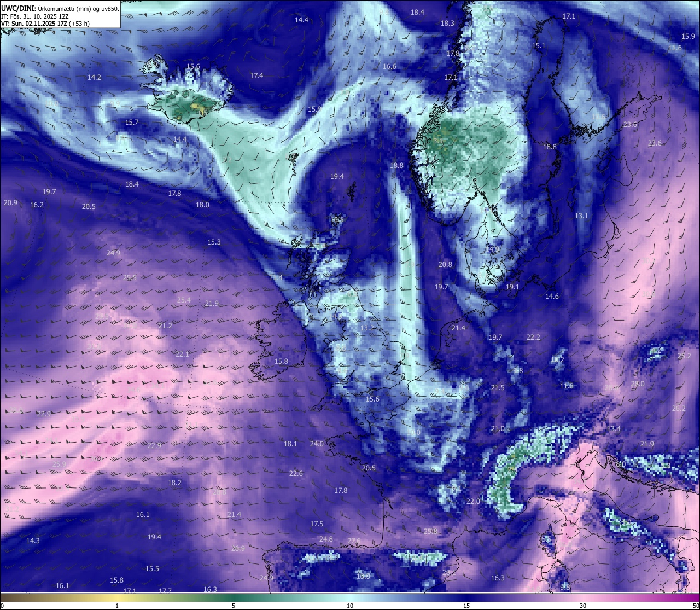Click the map value '15.5'

[152, 568]
